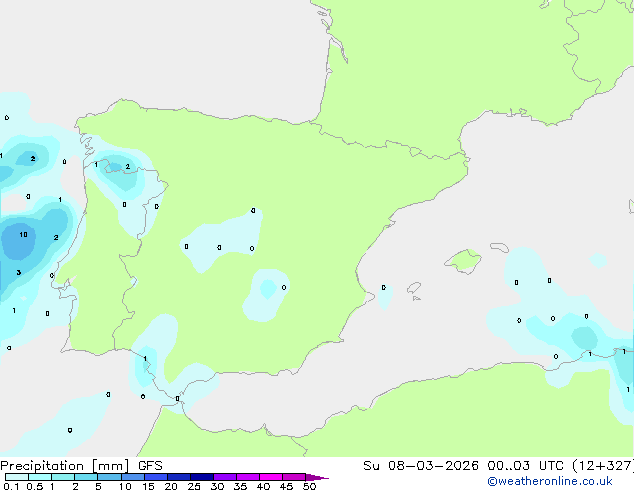Screen dimensions: 634x490
Task: Click the 45–50 mm legend swatch
Action: [294, 477]
